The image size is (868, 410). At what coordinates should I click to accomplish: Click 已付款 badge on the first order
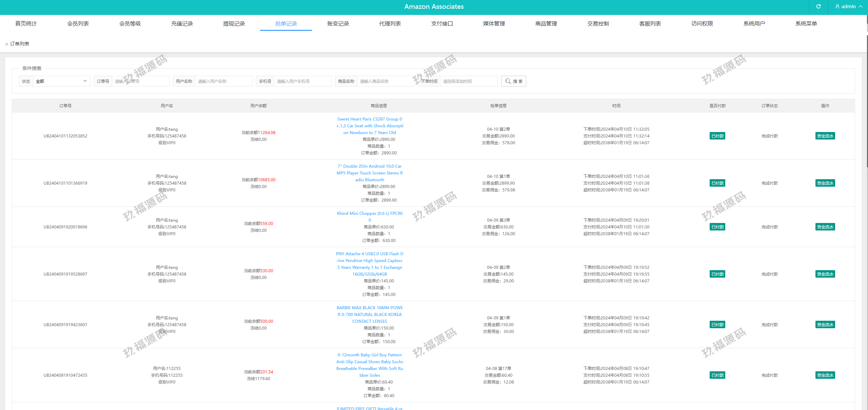coord(717,136)
